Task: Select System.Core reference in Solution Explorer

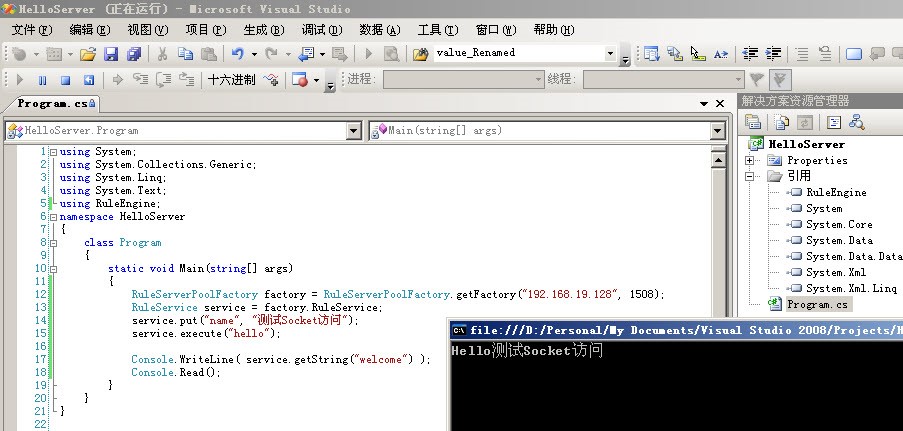Action: tap(839, 225)
